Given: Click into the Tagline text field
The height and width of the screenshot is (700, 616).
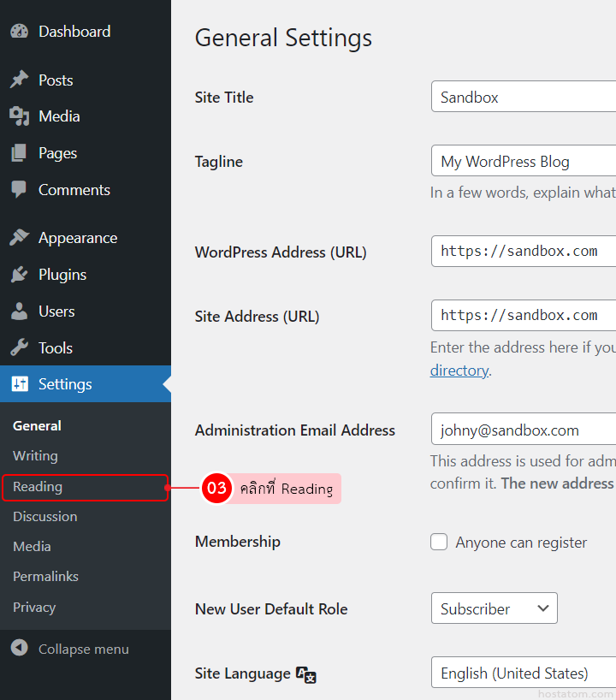Looking at the screenshot, I should 523,161.
